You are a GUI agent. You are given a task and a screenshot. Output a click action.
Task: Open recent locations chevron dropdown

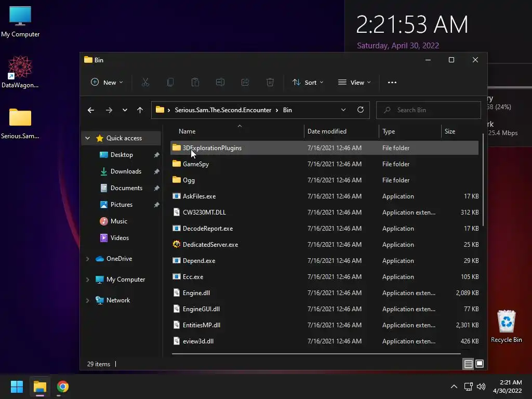125,110
